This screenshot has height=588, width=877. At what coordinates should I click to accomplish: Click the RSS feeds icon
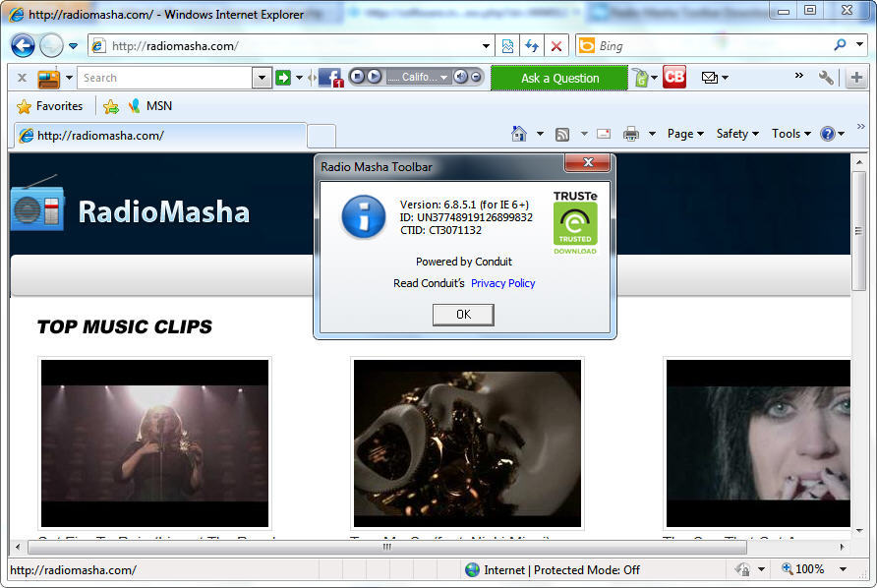tap(562, 135)
